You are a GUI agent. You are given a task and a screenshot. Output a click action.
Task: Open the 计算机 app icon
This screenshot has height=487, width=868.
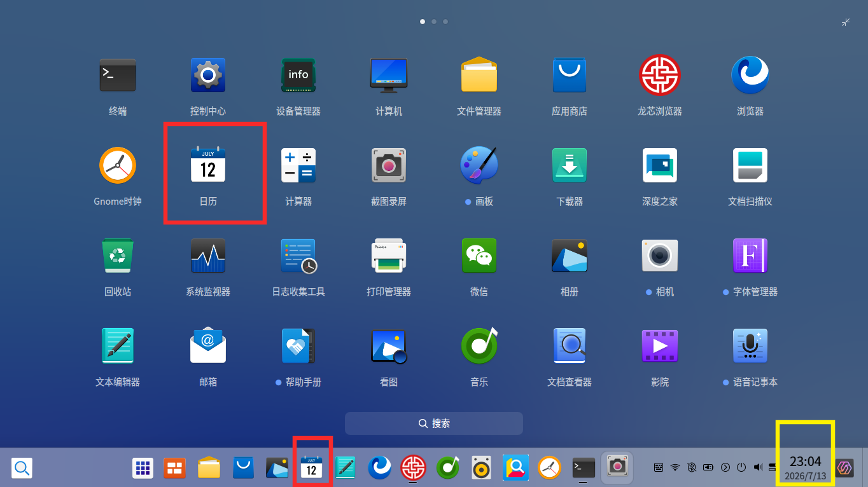click(389, 75)
